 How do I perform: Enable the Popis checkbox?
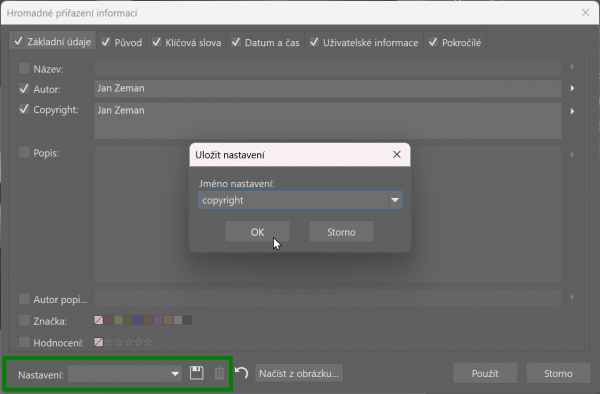coord(24,153)
